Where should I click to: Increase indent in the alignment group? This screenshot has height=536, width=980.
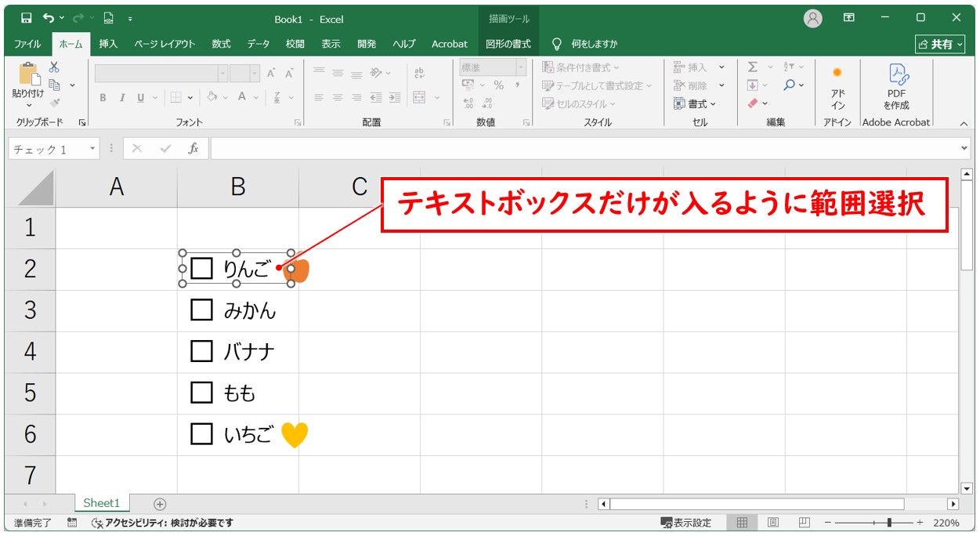tap(395, 98)
